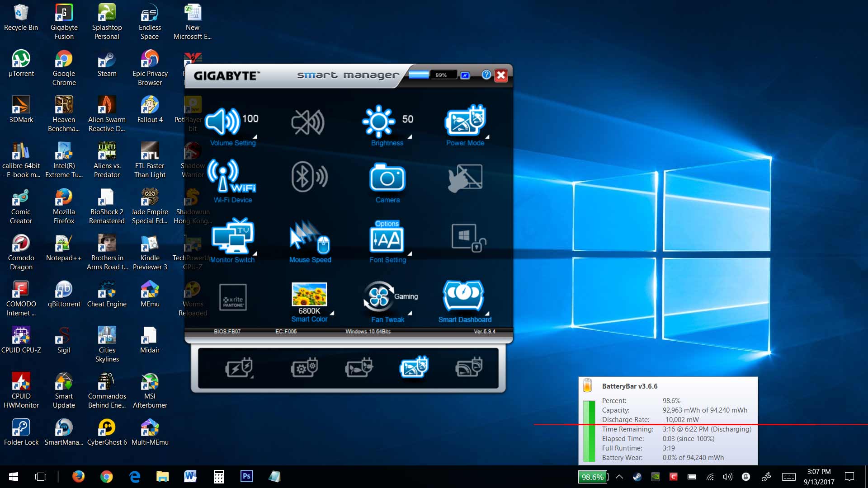
Task: Toggle the Bluetooth icon in Smart Manager
Action: pos(310,177)
